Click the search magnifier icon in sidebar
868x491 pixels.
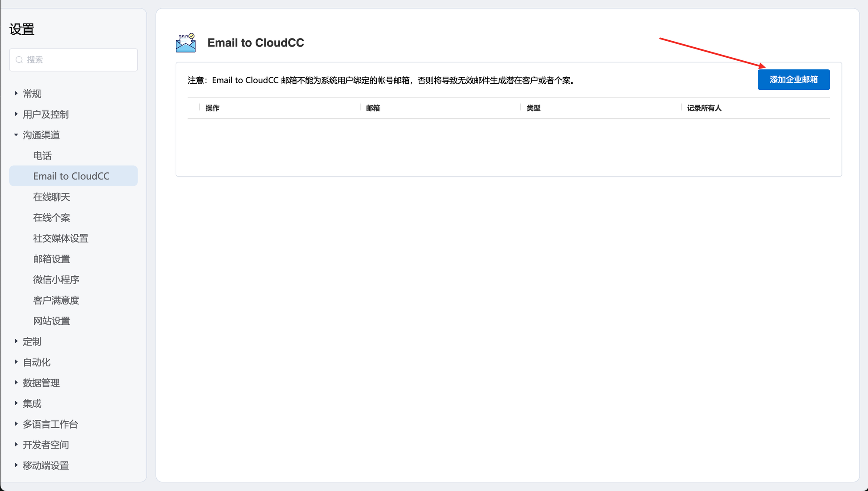pyautogui.click(x=19, y=60)
